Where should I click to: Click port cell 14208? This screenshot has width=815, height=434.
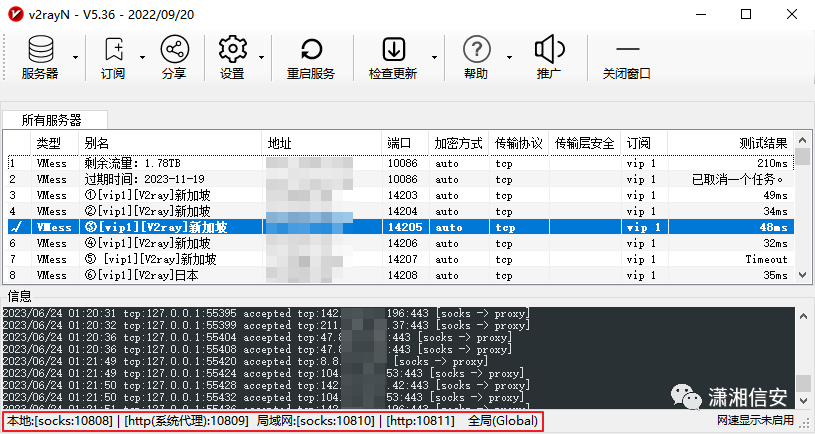click(402, 275)
